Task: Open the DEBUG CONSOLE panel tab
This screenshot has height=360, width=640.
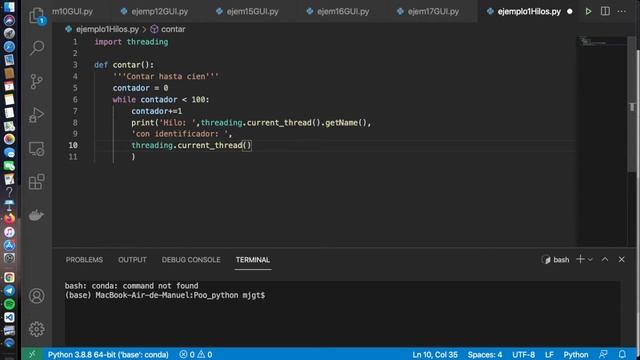Action: tap(191, 260)
